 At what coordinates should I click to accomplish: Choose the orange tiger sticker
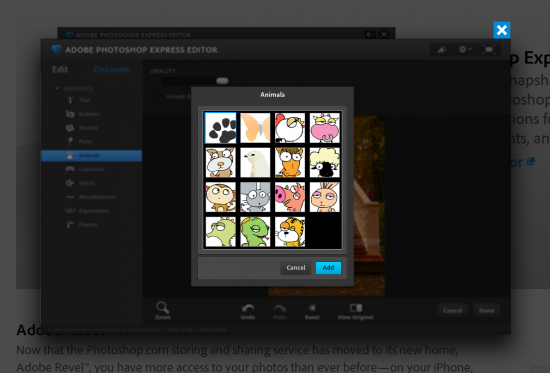pos(290,232)
